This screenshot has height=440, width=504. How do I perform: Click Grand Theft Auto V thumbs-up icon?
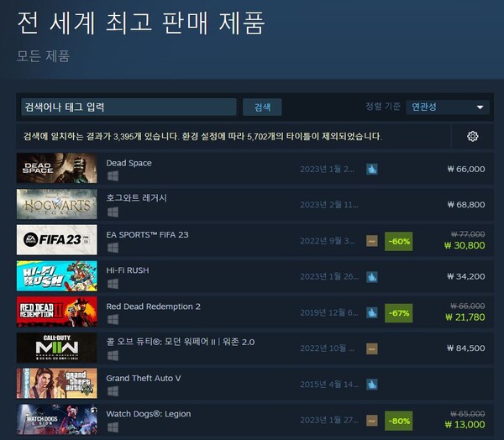(372, 385)
